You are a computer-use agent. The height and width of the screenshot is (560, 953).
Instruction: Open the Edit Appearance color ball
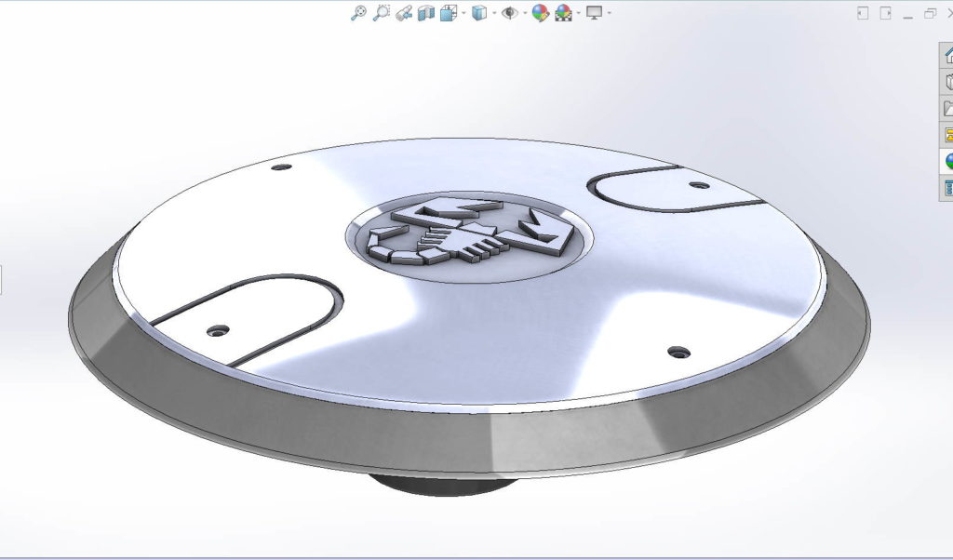(x=541, y=13)
